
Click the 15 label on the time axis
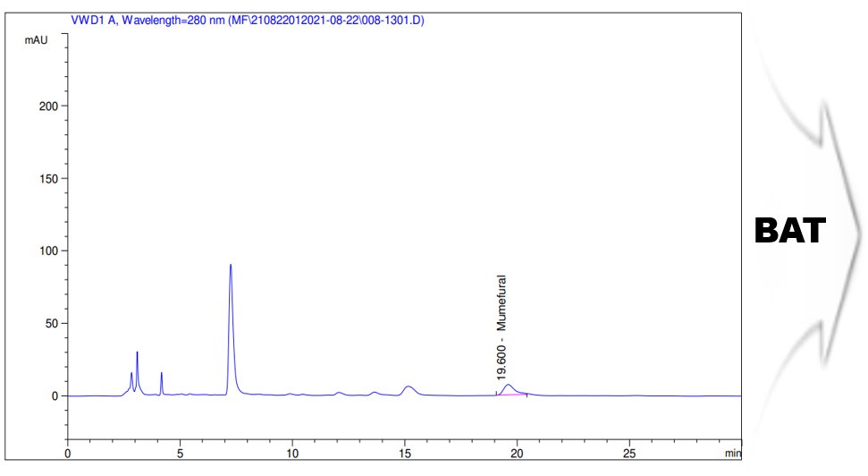tap(405, 454)
